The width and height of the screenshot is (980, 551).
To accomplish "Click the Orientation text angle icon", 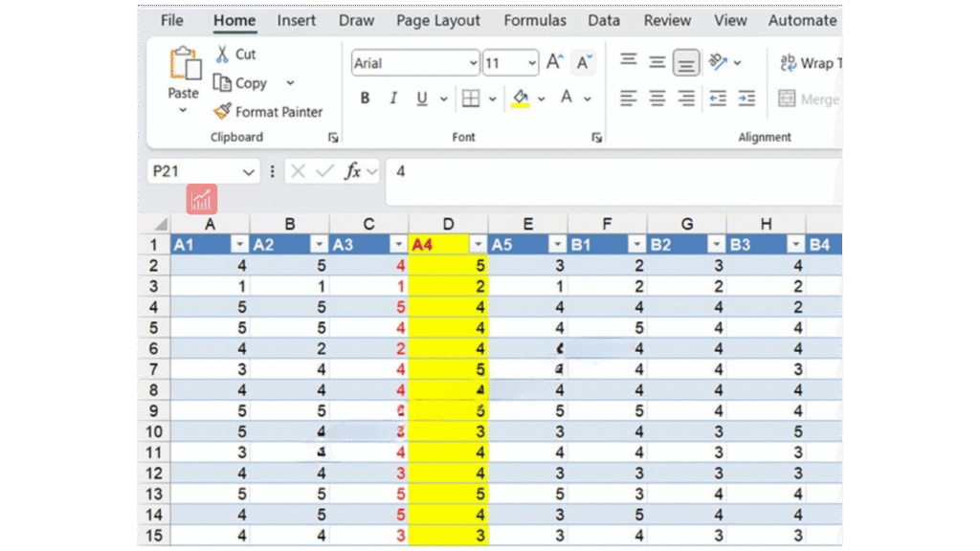I will (718, 63).
